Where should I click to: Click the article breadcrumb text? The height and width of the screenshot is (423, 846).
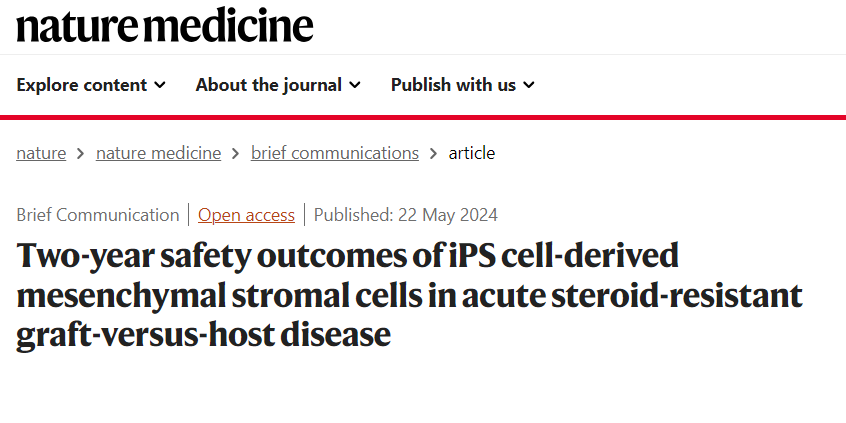pos(472,153)
